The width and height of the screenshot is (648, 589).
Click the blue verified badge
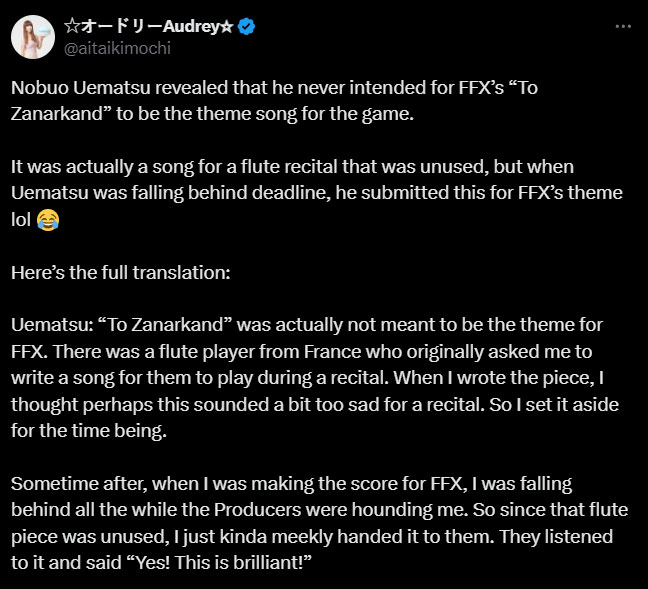coord(246,27)
